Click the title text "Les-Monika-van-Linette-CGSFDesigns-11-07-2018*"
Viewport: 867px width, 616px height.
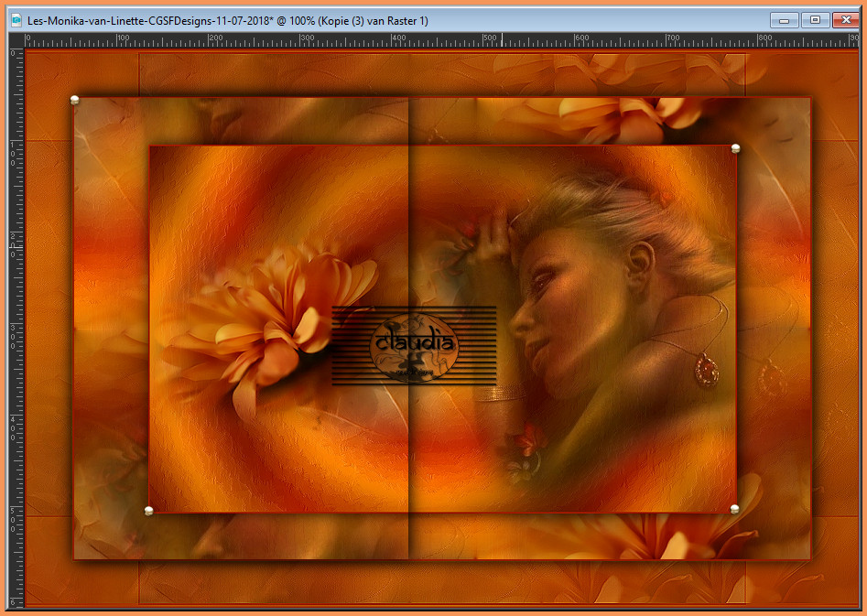[x=150, y=21]
